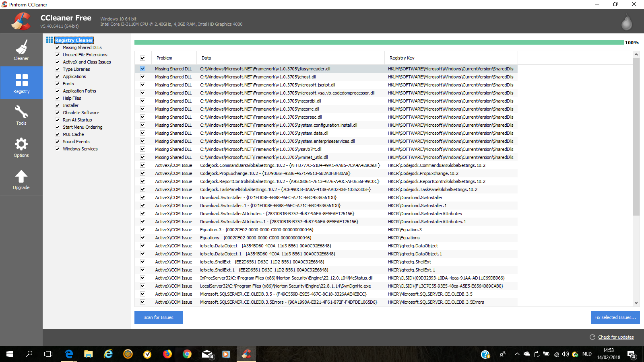644x362 pixels.
Task: Sort results by the Data column
Action: 291,58
